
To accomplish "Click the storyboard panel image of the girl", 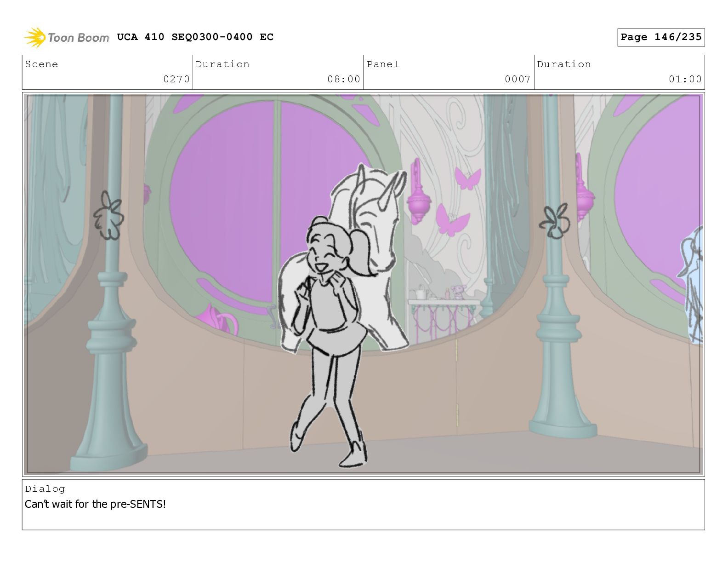I will (364, 284).
